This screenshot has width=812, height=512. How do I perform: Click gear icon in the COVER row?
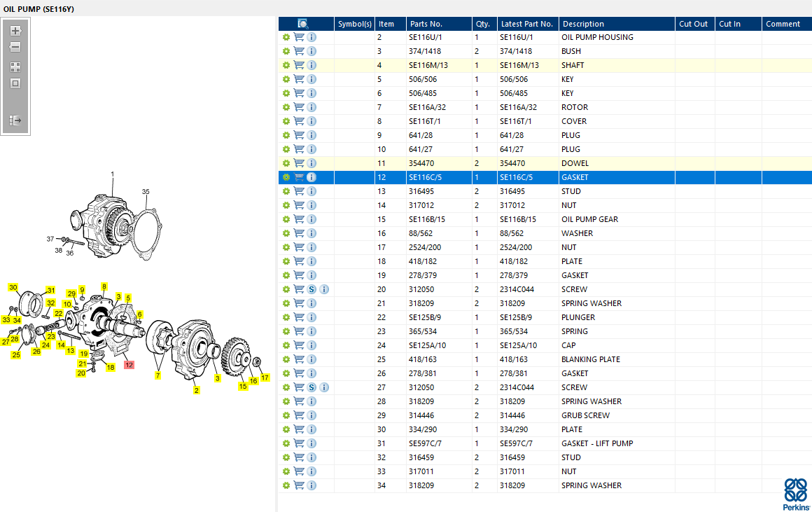286,121
